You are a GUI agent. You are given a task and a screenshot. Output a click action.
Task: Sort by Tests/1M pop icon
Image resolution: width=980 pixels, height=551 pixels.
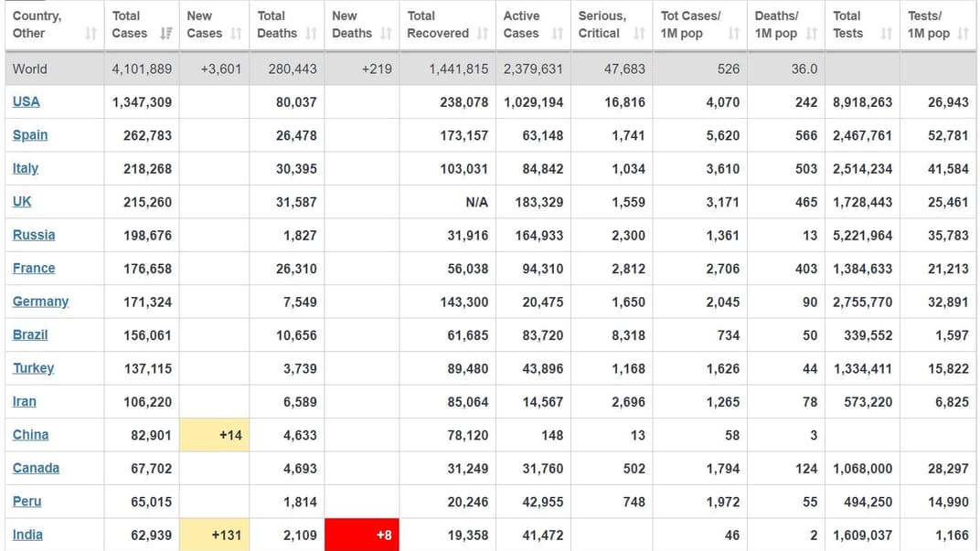pyautogui.click(x=963, y=34)
